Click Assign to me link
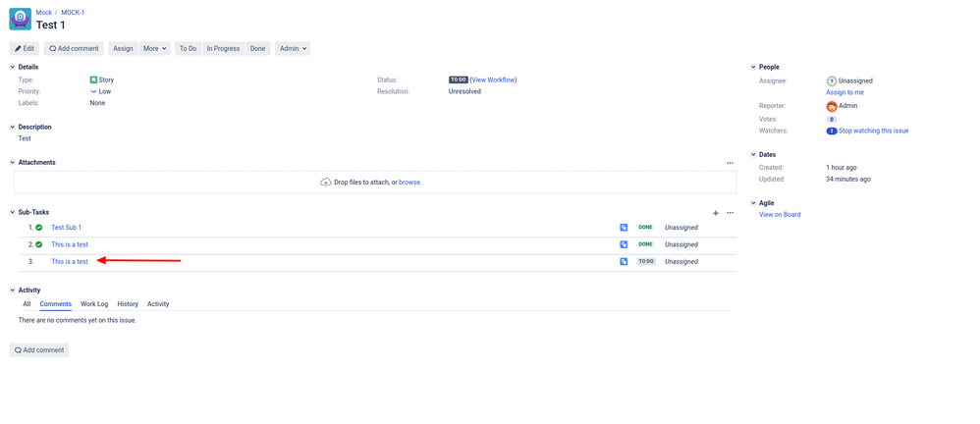 (x=845, y=92)
